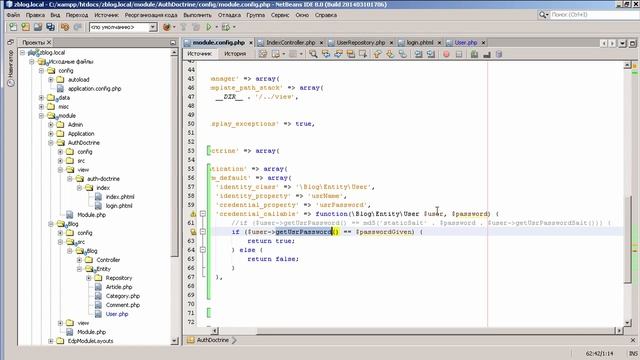The width and height of the screenshot is (640, 360).
Task: Collapse code fold at line 62
Action: pyautogui.click(x=203, y=232)
